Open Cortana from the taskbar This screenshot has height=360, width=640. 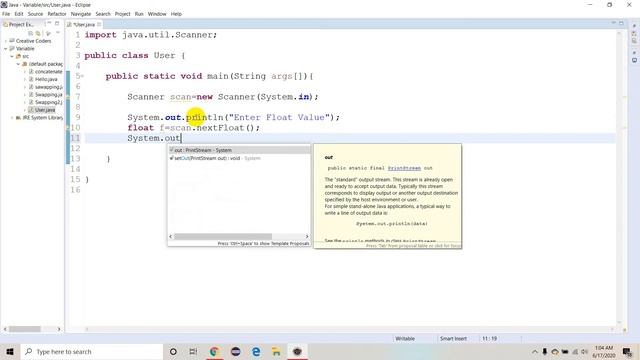pos(173,351)
